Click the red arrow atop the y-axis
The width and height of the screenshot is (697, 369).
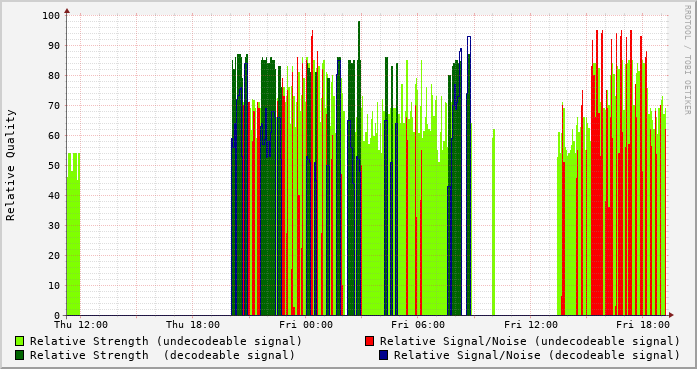click(67, 11)
